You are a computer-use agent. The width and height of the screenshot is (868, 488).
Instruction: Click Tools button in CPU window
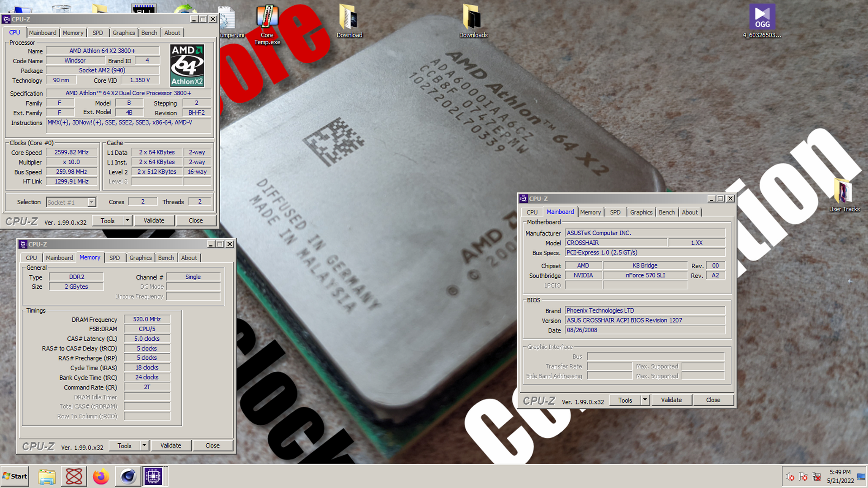pyautogui.click(x=108, y=221)
